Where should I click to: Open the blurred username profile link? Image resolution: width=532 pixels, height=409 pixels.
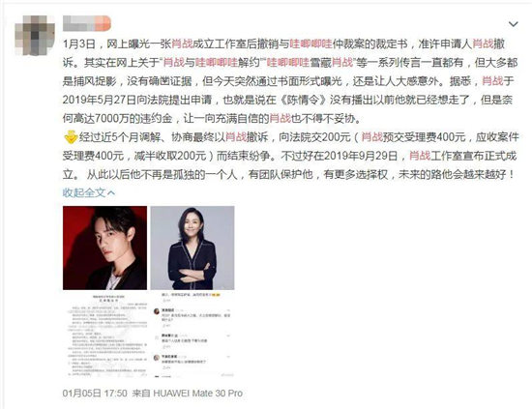(x=86, y=23)
